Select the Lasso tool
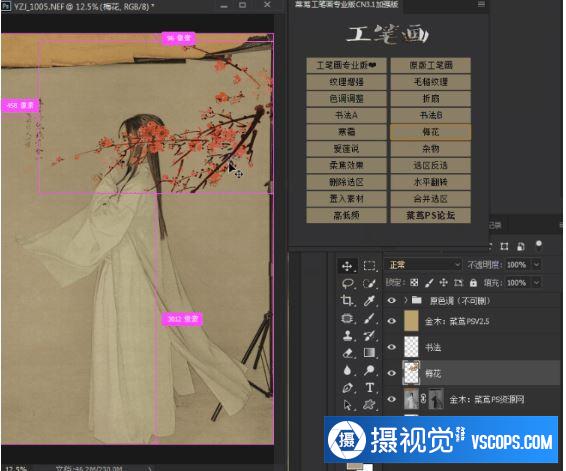Image resolution: width=566 pixels, height=471 pixels. [x=348, y=284]
